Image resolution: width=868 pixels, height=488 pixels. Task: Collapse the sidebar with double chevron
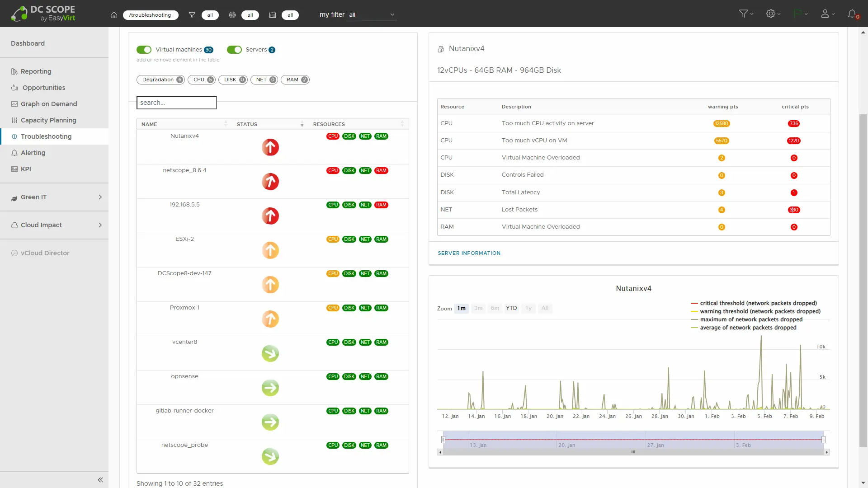(x=100, y=480)
